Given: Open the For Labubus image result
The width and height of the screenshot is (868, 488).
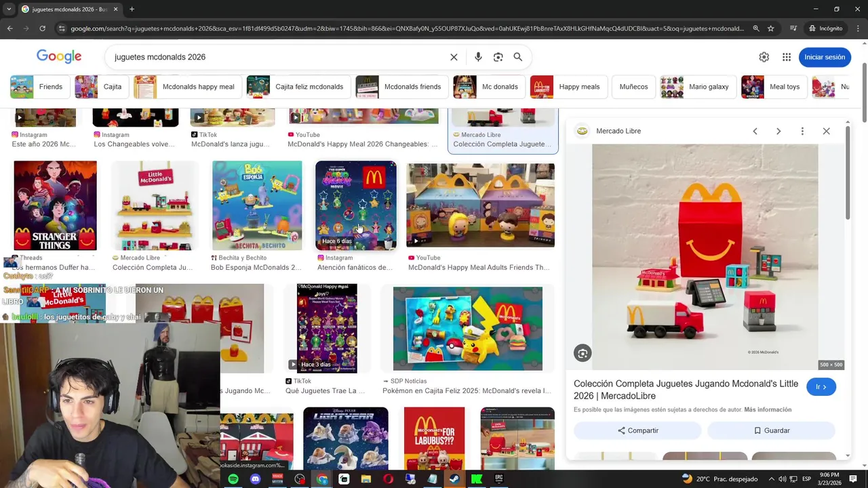Looking at the screenshot, I should pyautogui.click(x=435, y=439).
